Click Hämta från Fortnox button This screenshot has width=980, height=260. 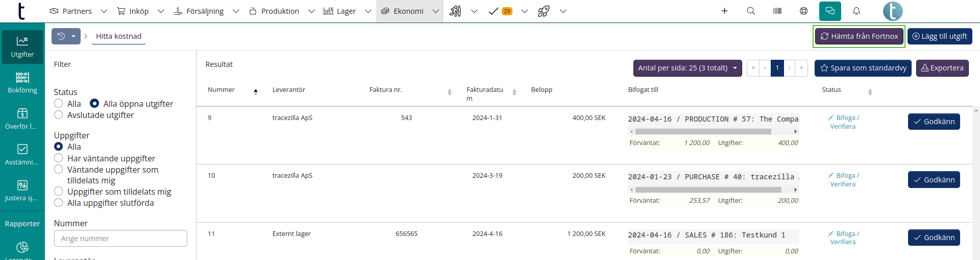click(x=859, y=36)
